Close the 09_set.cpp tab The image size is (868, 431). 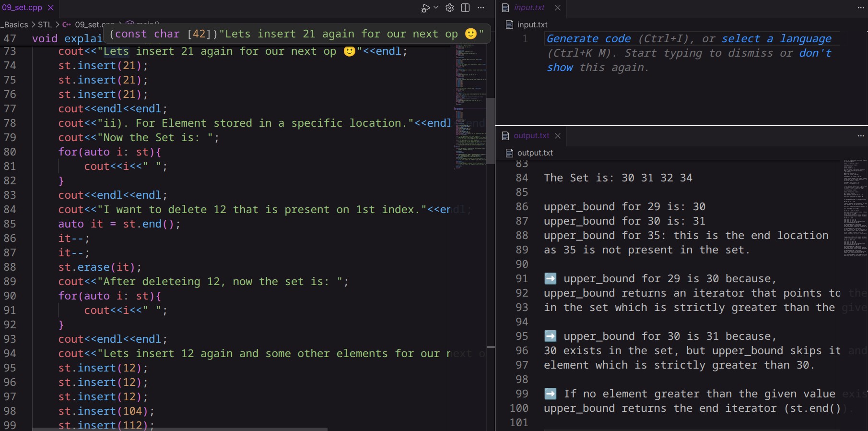[50, 8]
